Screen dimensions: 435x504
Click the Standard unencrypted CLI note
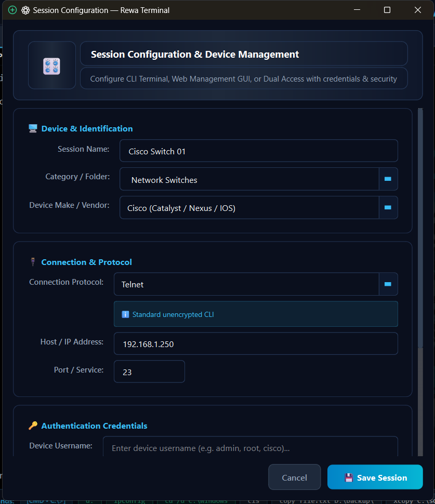click(256, 314)
